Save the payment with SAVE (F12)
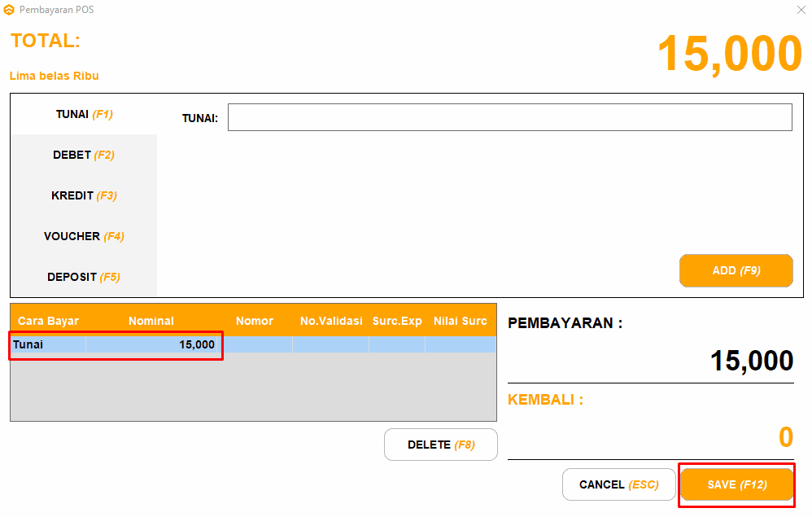 [x=736, y=484]
